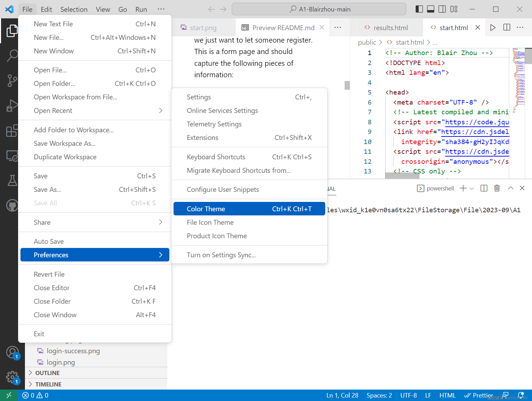Image resolution: width=532 pixels, height=401 pixels.
Task: Change language mode HTML
Action: pyautogui.click(x=447, y=395)
